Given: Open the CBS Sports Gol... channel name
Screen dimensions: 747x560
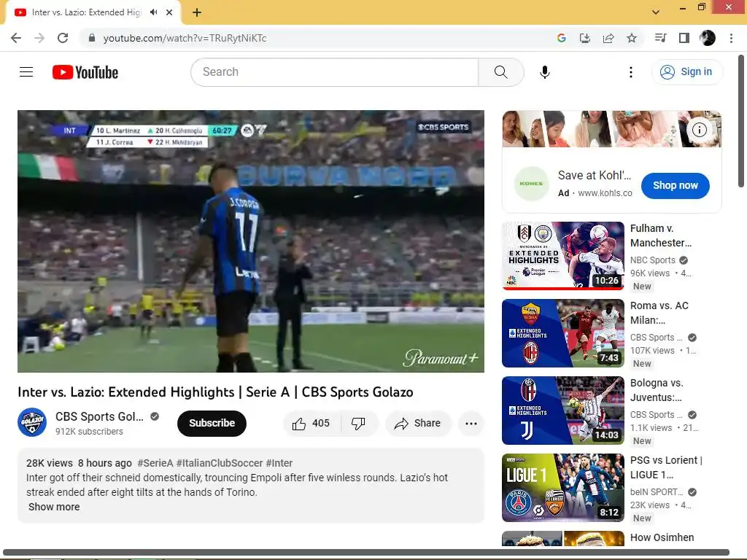Looking at the screenshot, I should point(99,416).
